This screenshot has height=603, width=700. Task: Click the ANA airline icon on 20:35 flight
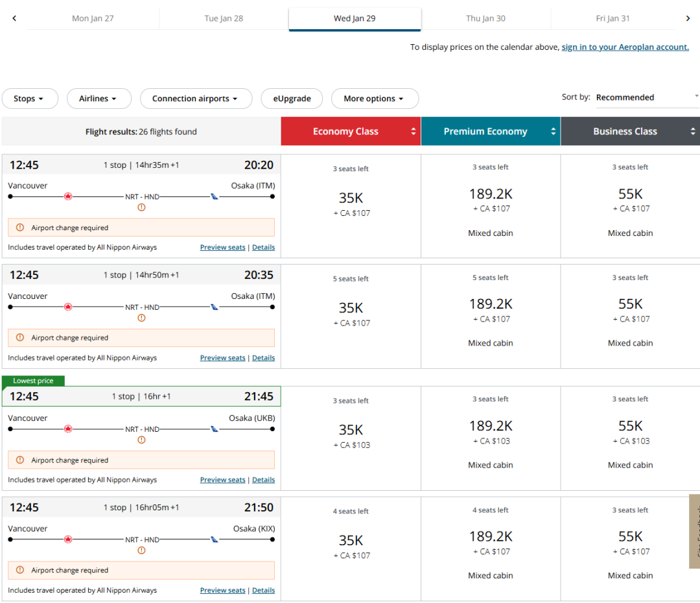point(215,307)
